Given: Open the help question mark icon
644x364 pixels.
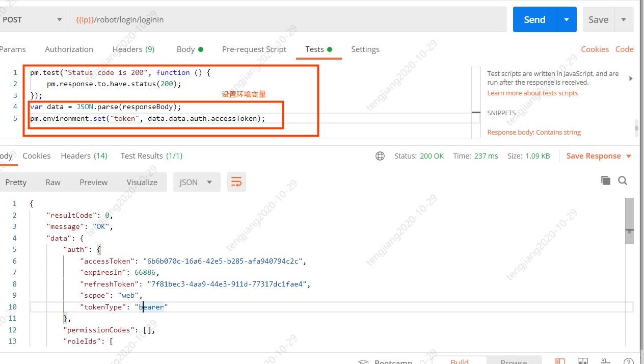Looking at the screenshot, I should [628, 361].
